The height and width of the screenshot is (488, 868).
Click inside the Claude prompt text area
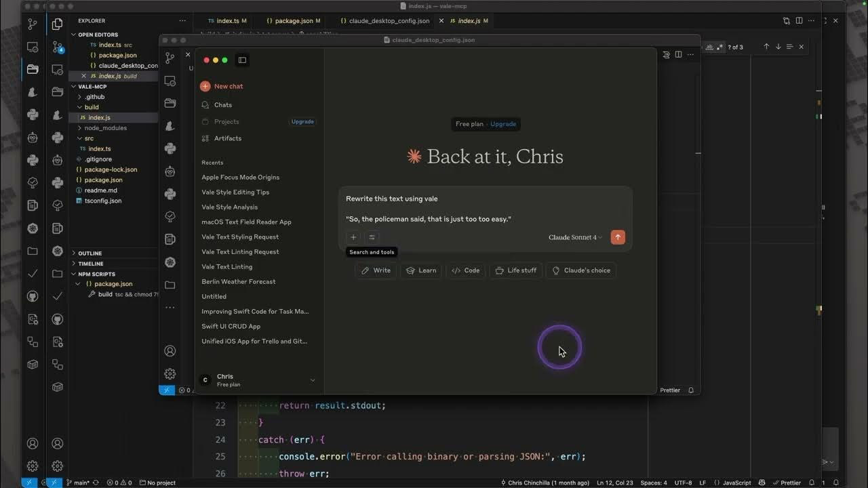[486, 209]
